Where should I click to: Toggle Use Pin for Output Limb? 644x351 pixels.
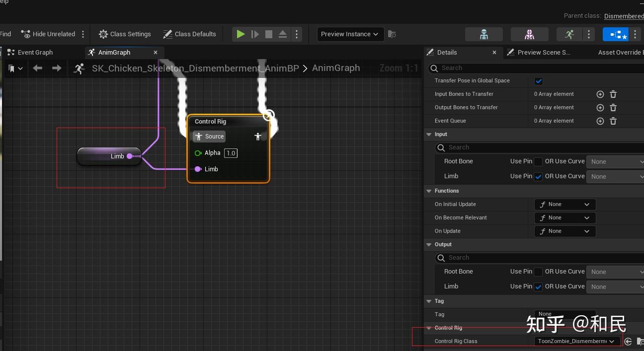point(538,286)
